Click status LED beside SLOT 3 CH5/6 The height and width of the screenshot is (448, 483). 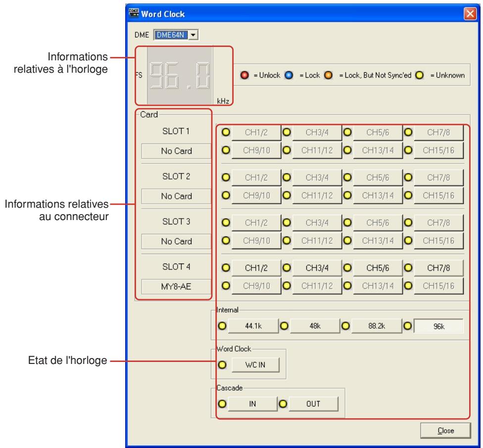(347, 223)
